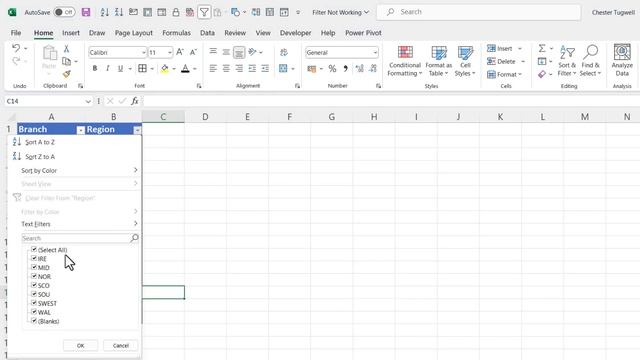The image size is (640, 360).
Task: Open the font name Calibri dropdown
Action: point(144,53)
